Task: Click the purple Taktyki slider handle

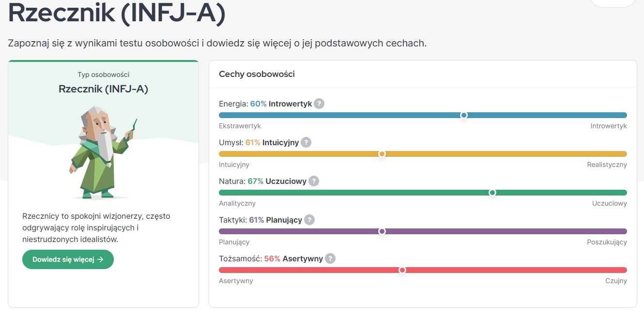Action: point(382,231)
